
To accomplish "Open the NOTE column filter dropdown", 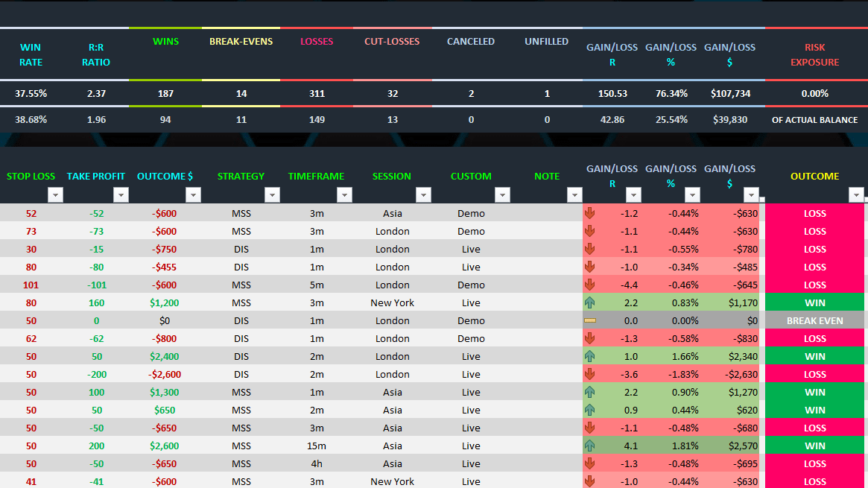I will 574,194.
